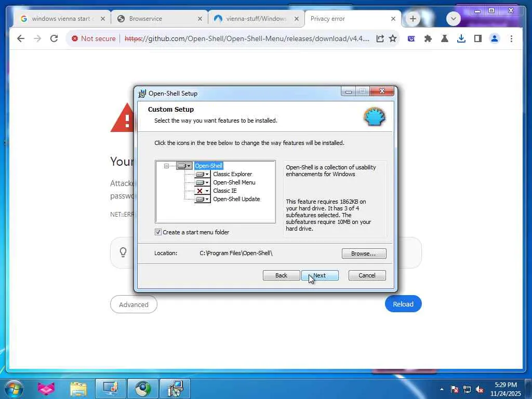Bookmark this page with star icon
The height and width of the screenshot is (399, 532).
click(x=393, y=38)
